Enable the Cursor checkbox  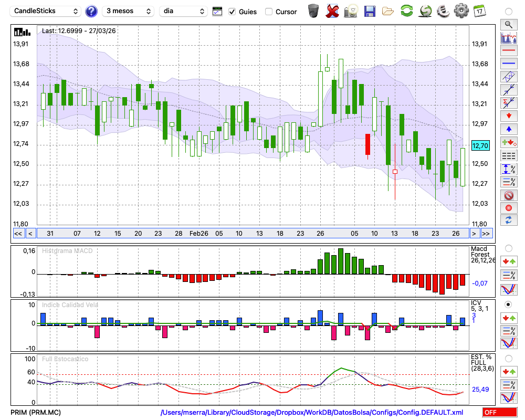tap(269, 12)
